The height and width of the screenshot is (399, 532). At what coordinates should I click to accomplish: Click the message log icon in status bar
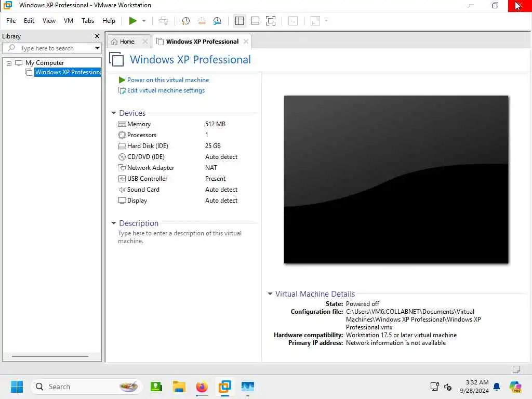[x=516, y=369]
